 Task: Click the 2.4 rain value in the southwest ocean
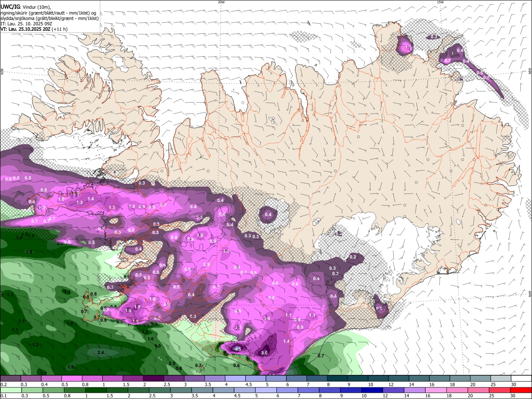[x=101, y=352]
